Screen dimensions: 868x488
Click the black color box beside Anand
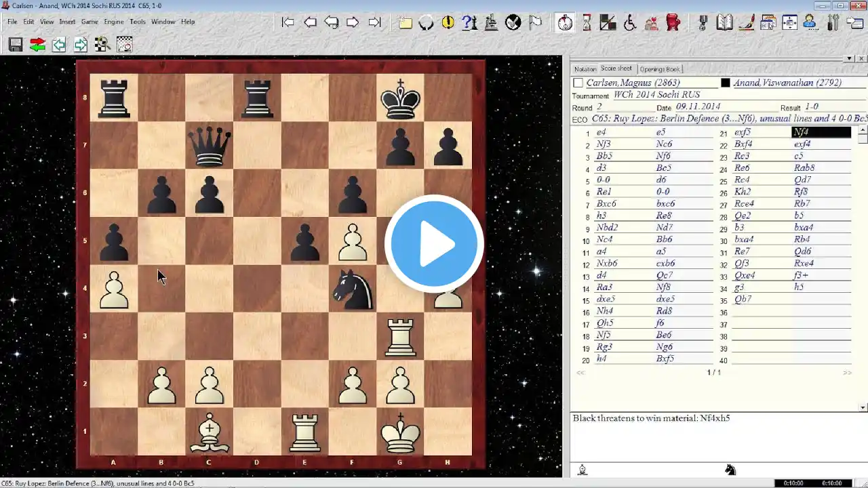[x=725, y=83]
